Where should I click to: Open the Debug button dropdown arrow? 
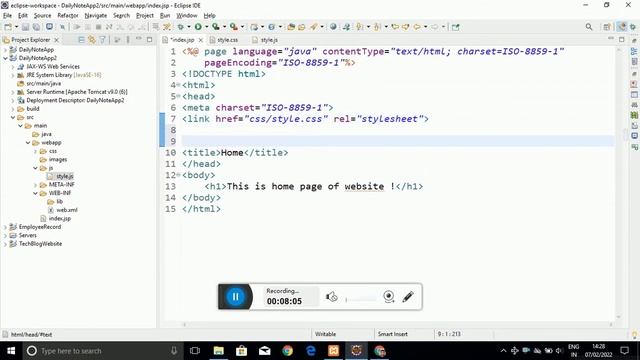[x=188, y=27]
